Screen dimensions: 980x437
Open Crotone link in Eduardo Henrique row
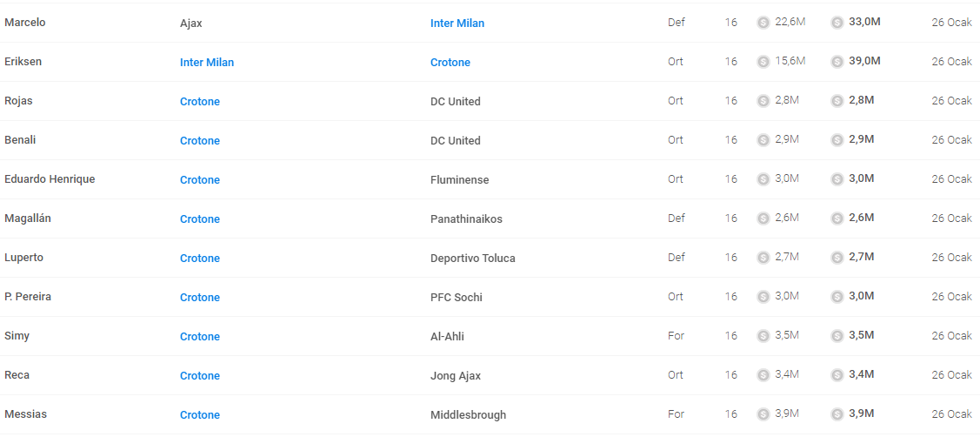(x=200, y=179)
